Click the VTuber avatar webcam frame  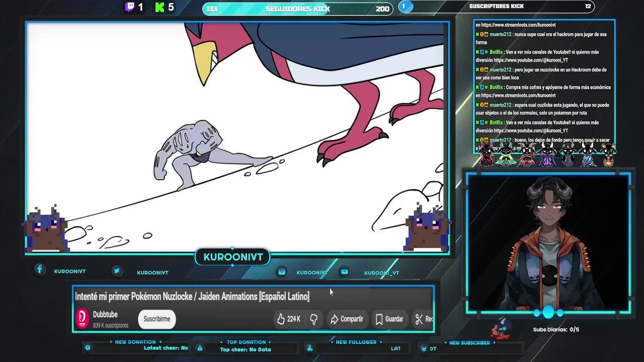coord(548,243)
